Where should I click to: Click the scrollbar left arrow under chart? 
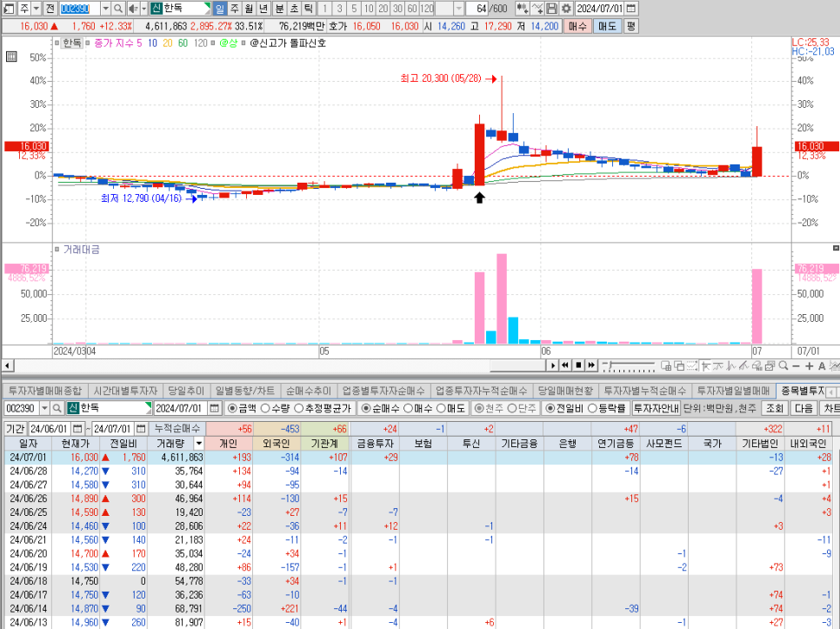pos(7,365)
